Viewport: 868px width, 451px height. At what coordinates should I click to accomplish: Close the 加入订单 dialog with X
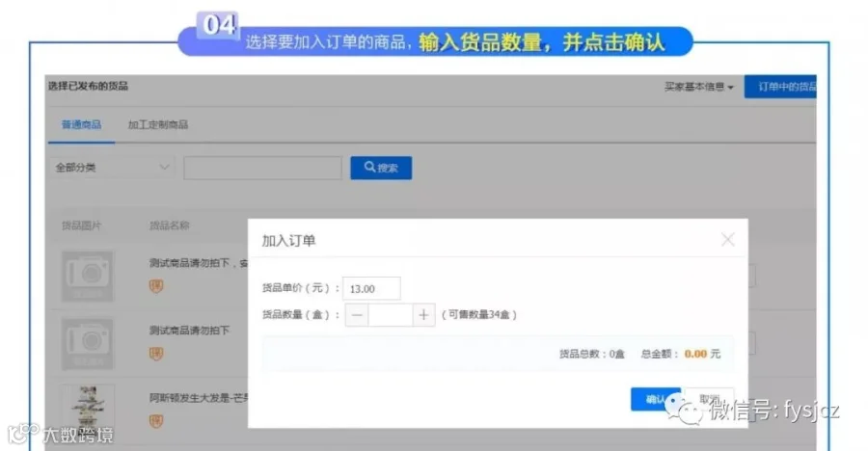point(727,240)
